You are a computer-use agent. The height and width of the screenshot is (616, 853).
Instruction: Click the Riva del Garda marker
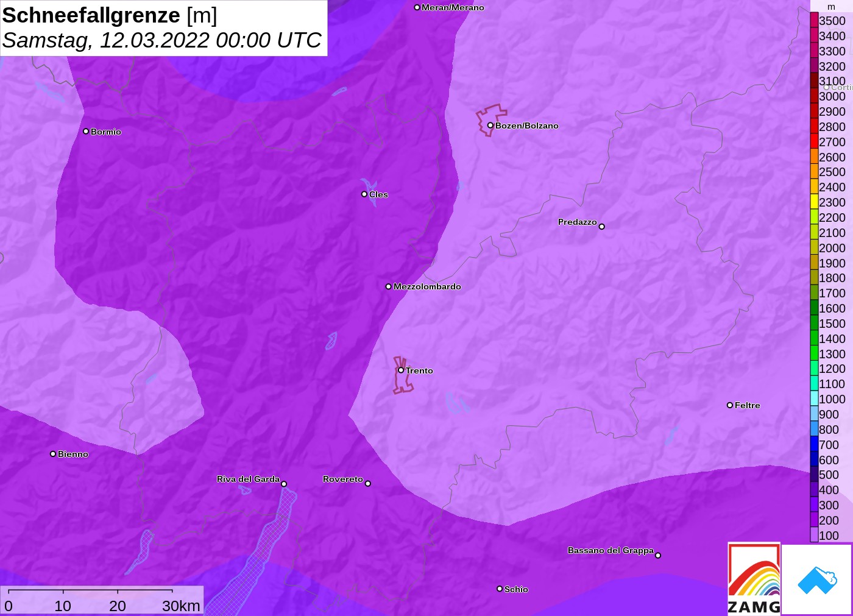tap(284, 484)
